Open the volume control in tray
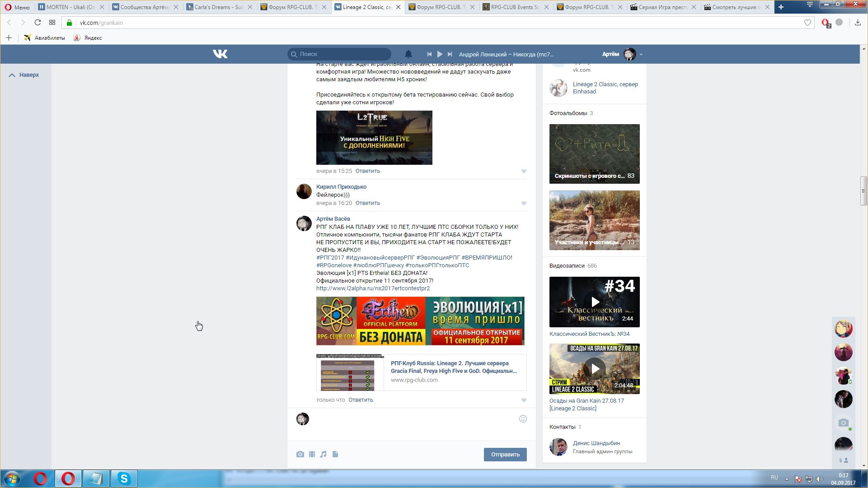Viewport: 868px width, 488px height. (820, 479)
